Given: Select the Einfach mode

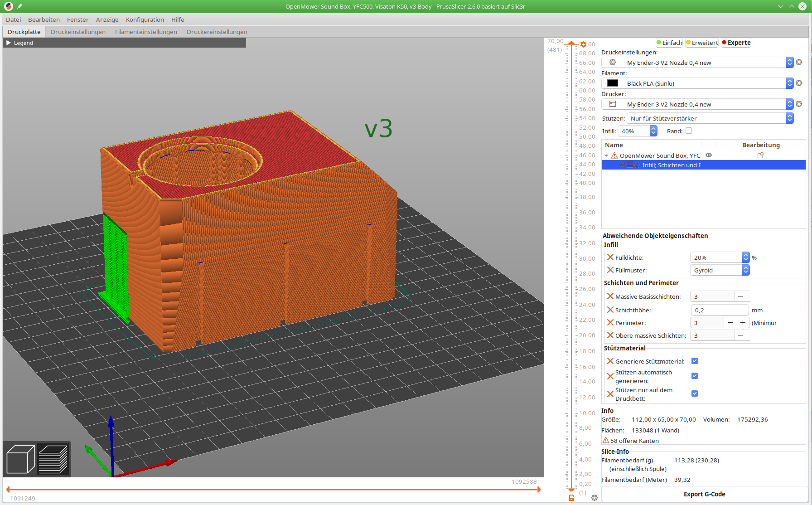Looking at the screenshot, I should tap(669, 43).
